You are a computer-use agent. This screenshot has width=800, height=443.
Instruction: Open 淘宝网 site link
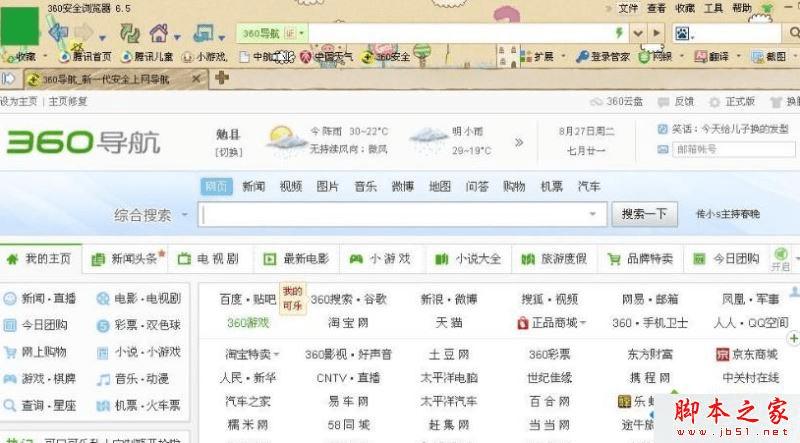click(348, 323)
